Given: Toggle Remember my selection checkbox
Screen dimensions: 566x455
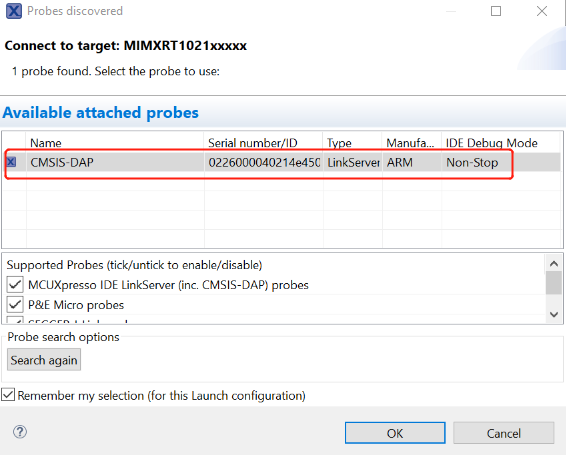Looking at the screenshot, I should (x=8, y=395).
